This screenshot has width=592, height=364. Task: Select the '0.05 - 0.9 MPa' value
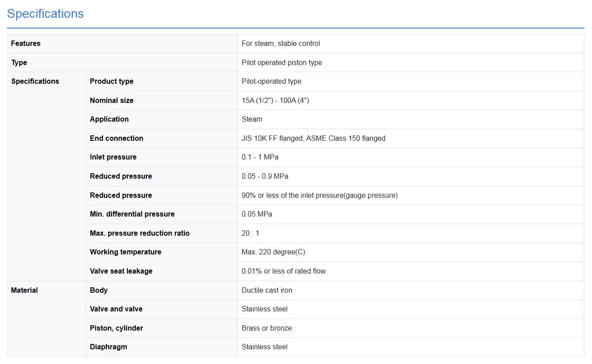pos(265,176)
